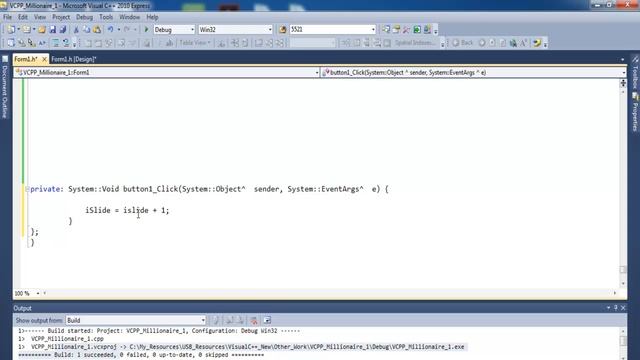640x360 pixels.
Task: Click the editor split-window handle above the scrollbar
Action: [x=623, y=83]
